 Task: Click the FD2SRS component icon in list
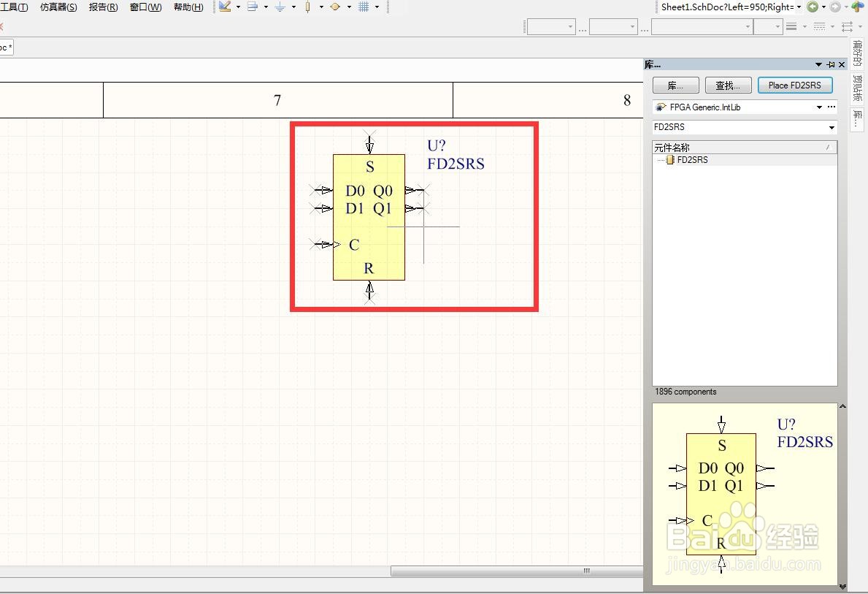[670, 160]
